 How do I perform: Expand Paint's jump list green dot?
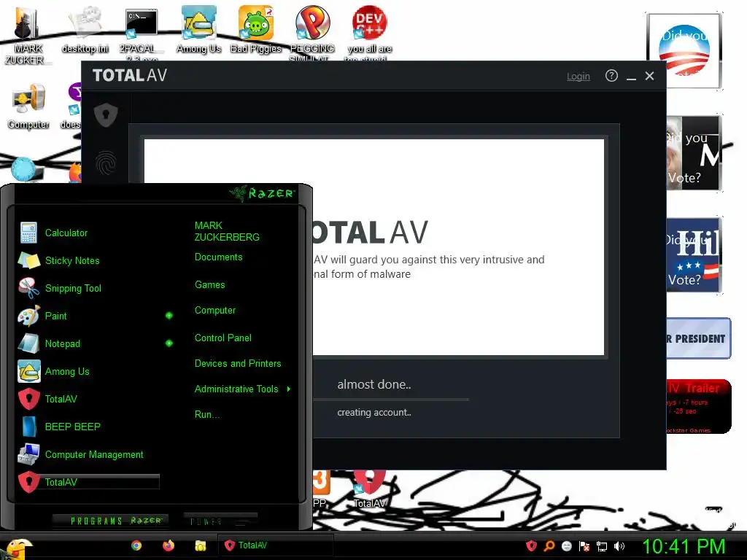[169, 316]
